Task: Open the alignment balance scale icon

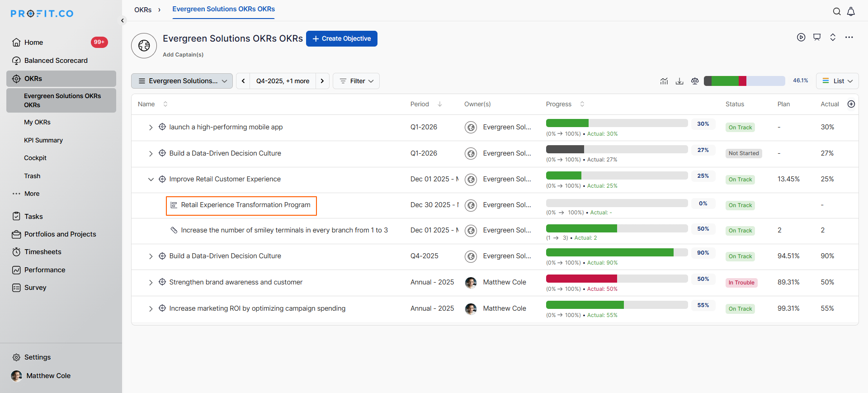Action: point(695,81)
